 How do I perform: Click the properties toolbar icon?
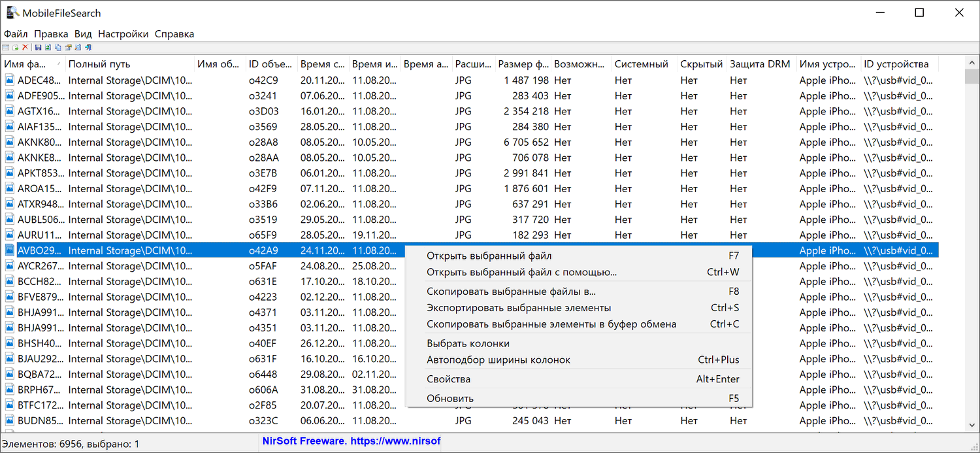(x=69, y=47)
